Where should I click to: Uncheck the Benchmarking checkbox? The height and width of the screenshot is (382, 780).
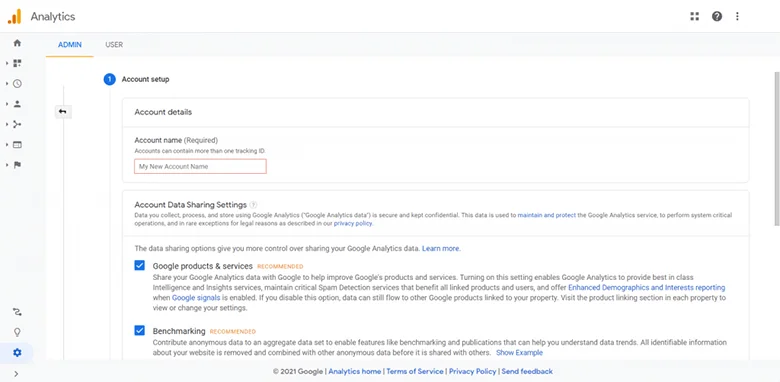click(x=140, y=330)
